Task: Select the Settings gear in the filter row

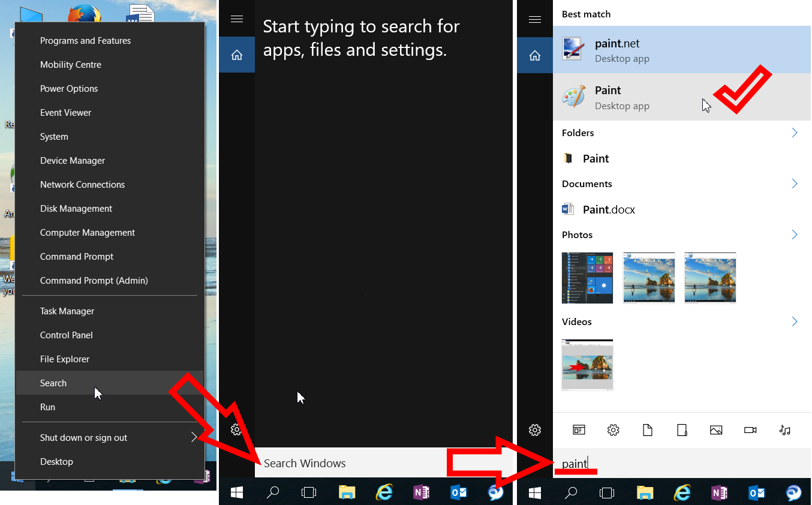Action: (x=613, y=430)
